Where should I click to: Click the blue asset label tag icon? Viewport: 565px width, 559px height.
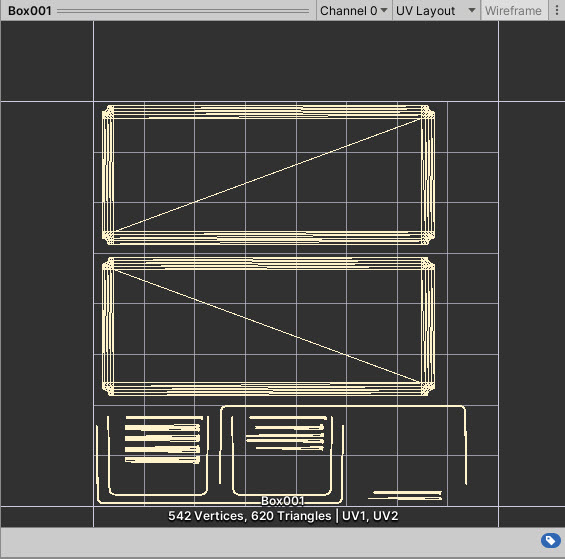tap(550, 541)
